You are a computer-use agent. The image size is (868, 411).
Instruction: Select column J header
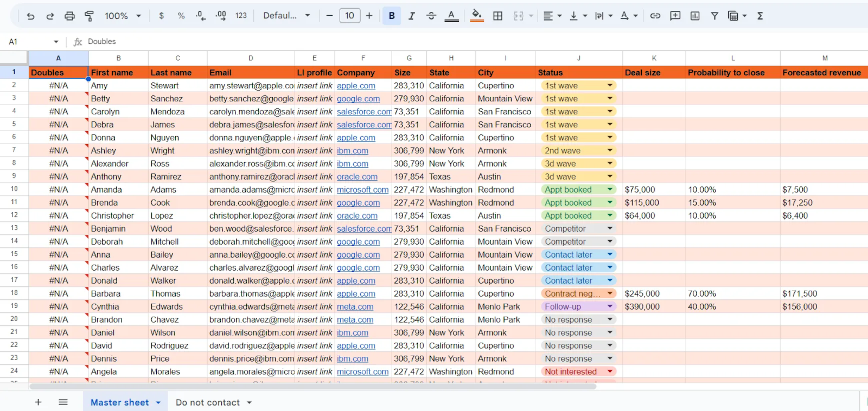pos(579,58)
